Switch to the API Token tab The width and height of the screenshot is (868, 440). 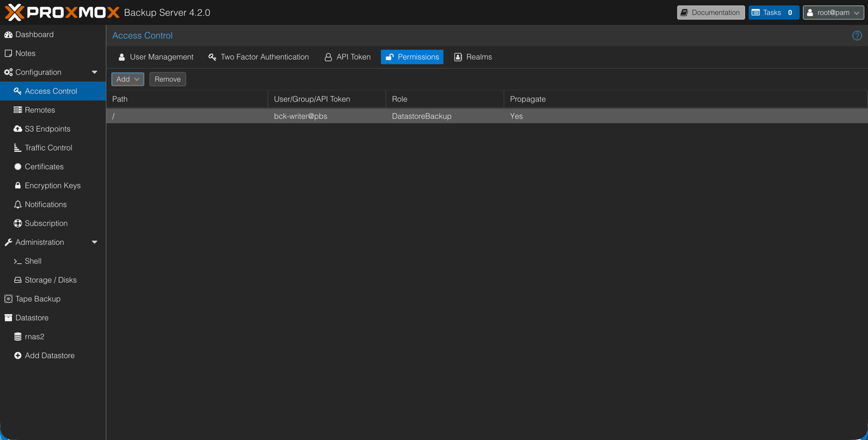(x=347, y=57)
